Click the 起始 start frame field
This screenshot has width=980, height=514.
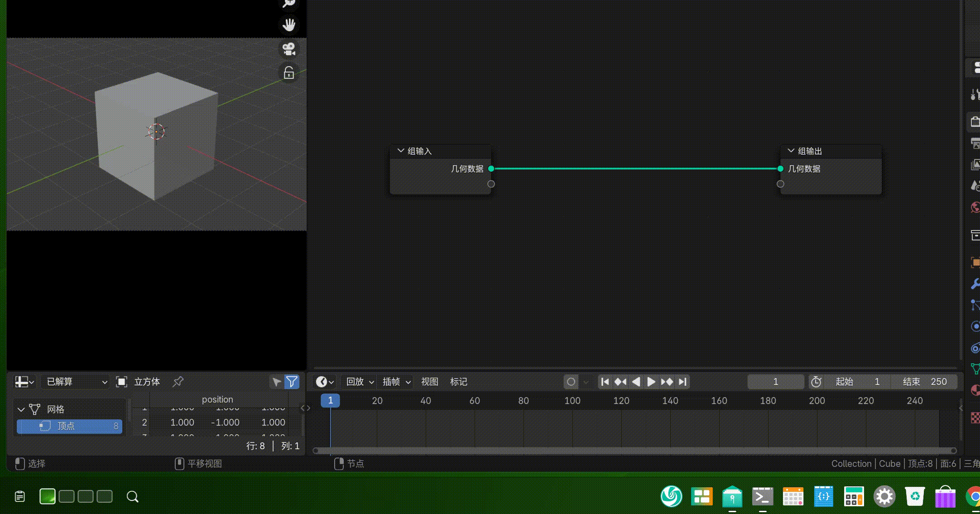857,382
